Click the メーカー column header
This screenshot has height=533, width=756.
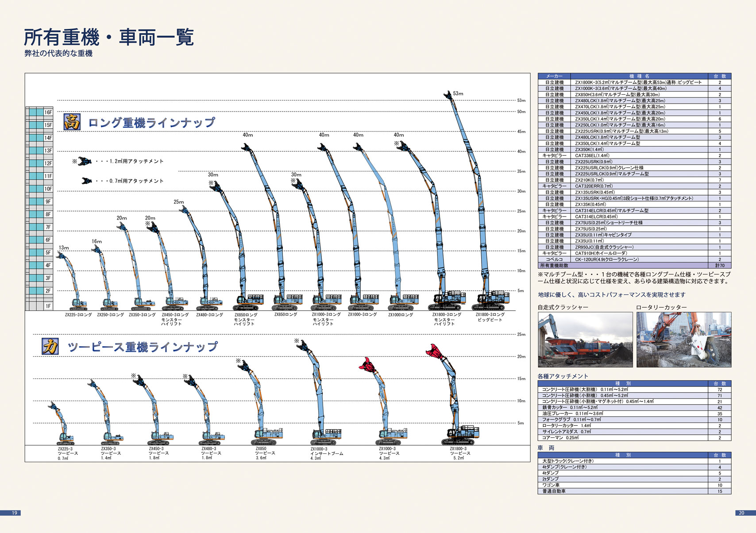(x=554, y=76)
